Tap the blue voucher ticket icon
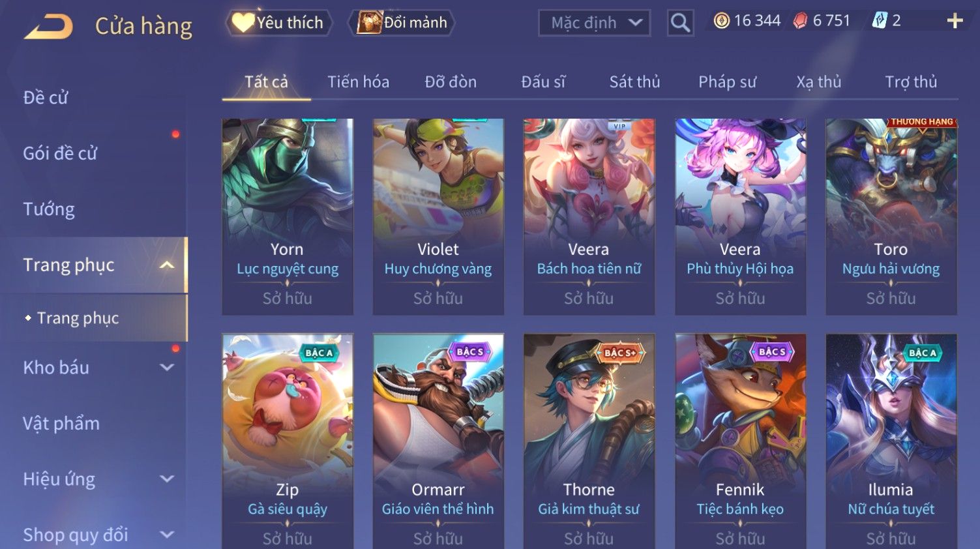 [x=880, y=21]
